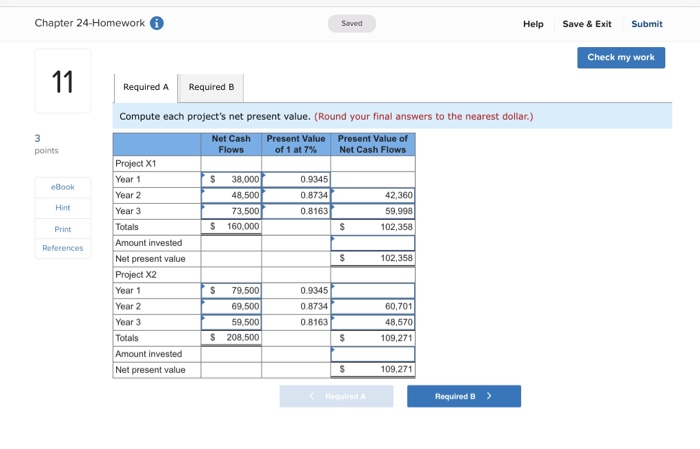
Task: Edit Project X1 Year 3 factor 0.8163
Action: coord(296,211)
